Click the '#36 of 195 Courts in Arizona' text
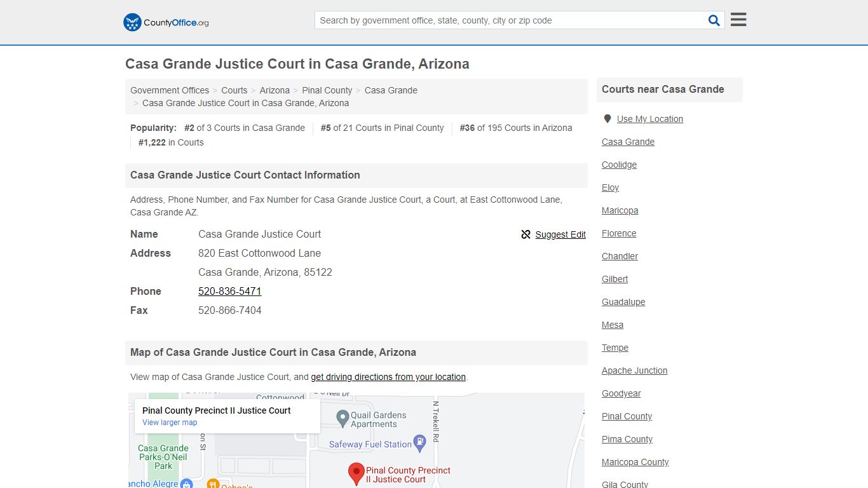Viewport: 868px width, 488px height. tap(516, 128)
